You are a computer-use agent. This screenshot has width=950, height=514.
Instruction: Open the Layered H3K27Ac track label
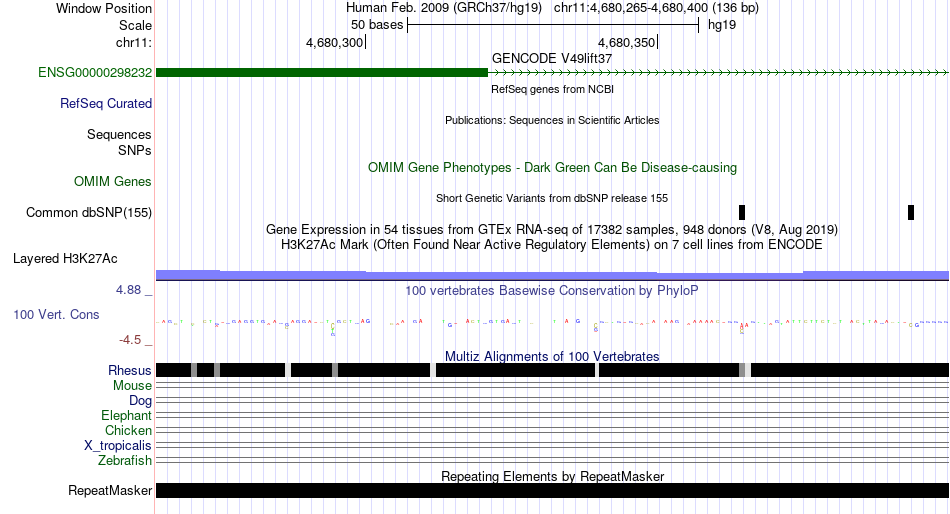[65, 259]
